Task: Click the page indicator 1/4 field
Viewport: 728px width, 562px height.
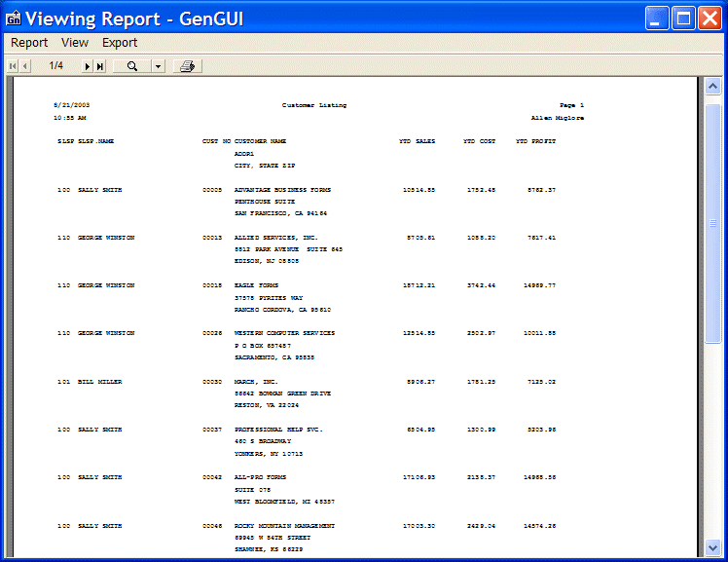Action: [x=56, y=66]
